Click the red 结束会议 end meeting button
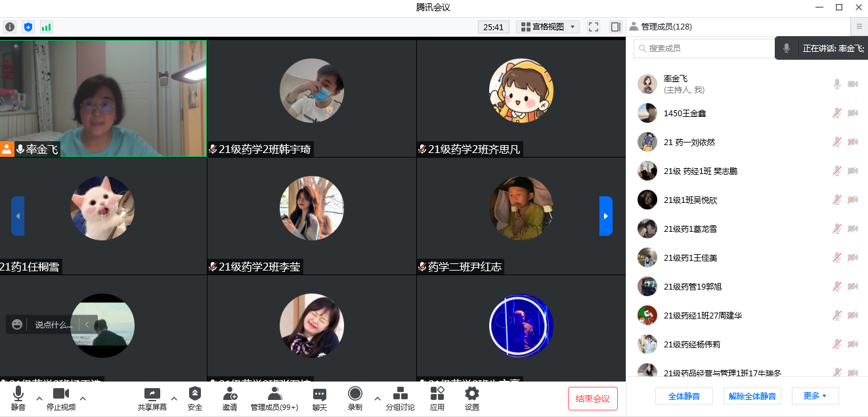Screen dimensions: 868x417 tap(593, 399)
